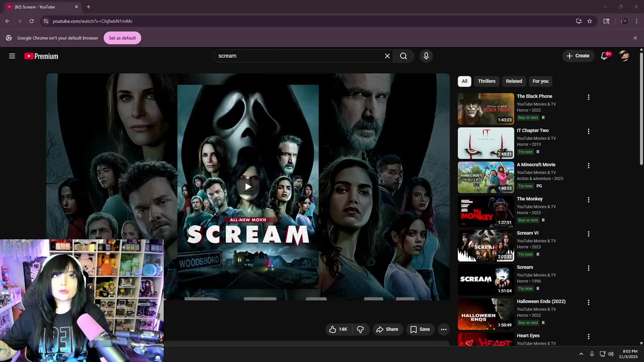Screen dimensions: 644x362
Task: Open Scream VI thumbnail
Action: point(486,245)
